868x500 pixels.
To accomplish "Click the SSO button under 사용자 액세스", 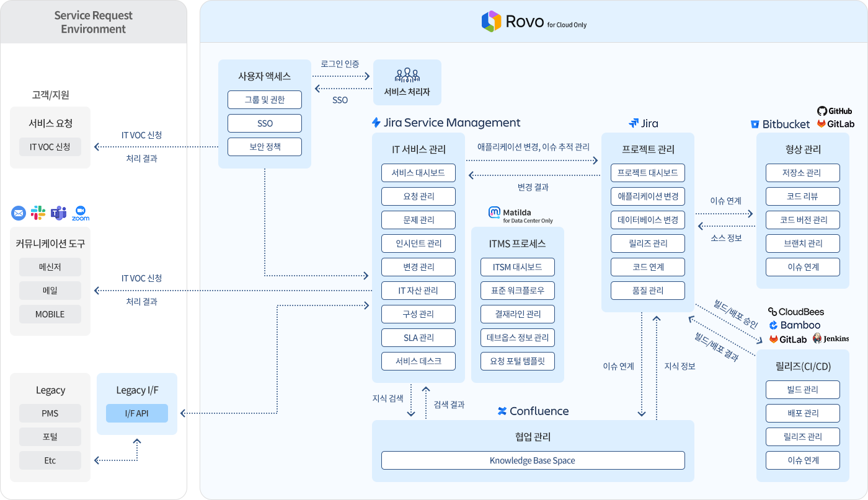I will pos(265,123).
